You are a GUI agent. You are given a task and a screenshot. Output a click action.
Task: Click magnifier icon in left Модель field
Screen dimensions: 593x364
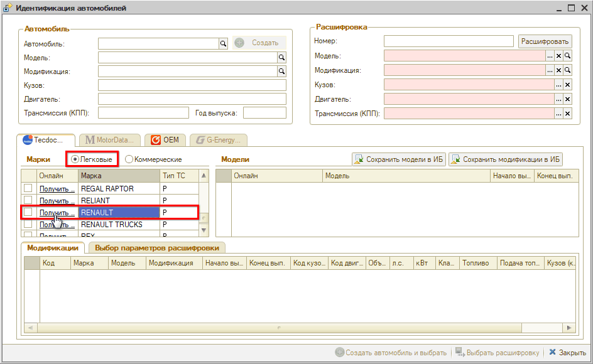tap(281, 57)
